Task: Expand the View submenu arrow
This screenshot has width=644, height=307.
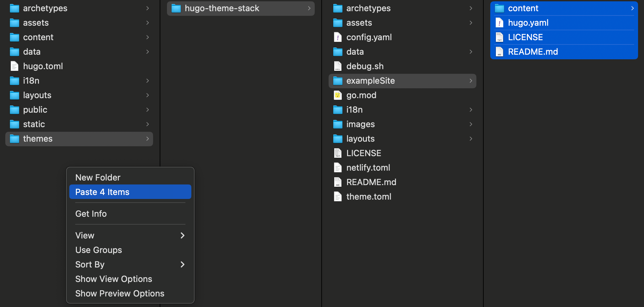Action: (x=182, y=236)
